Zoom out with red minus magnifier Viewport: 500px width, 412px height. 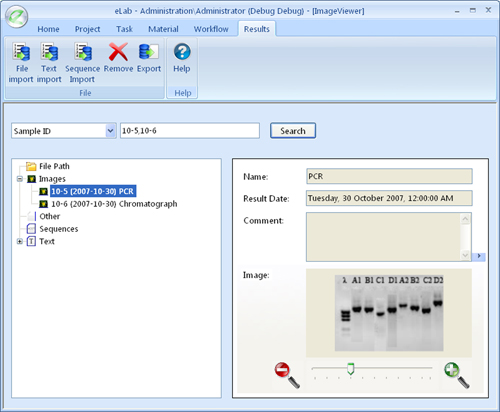(287, 375)
